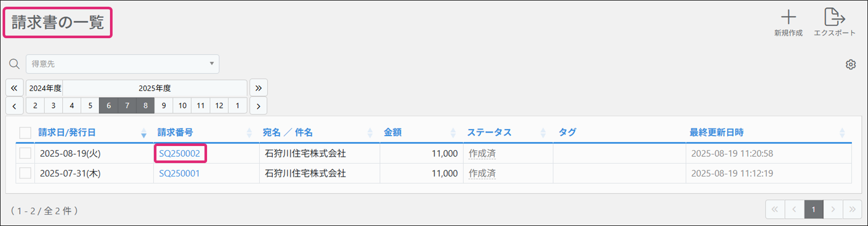
Task: Select month 9 in the month bar
Action: point(164,106)
